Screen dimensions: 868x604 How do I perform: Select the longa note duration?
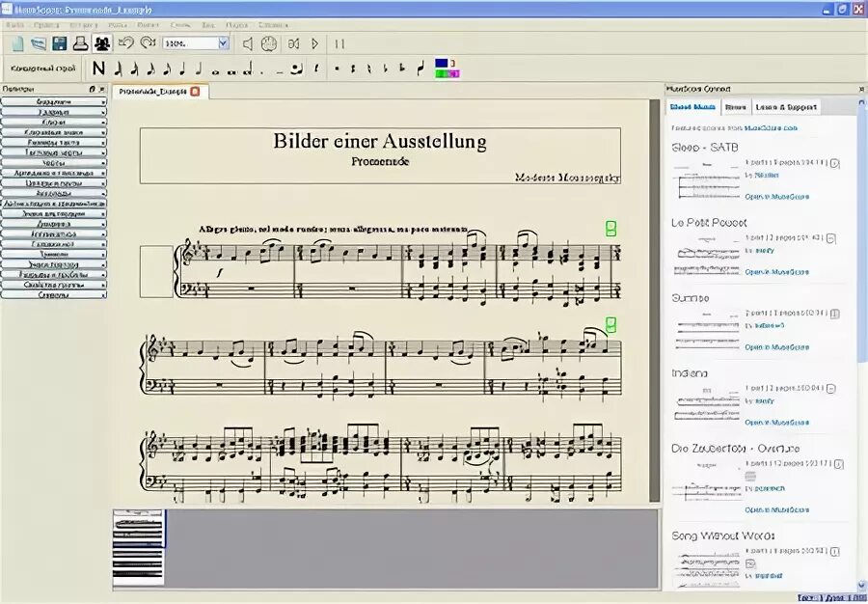pos(248,70)
